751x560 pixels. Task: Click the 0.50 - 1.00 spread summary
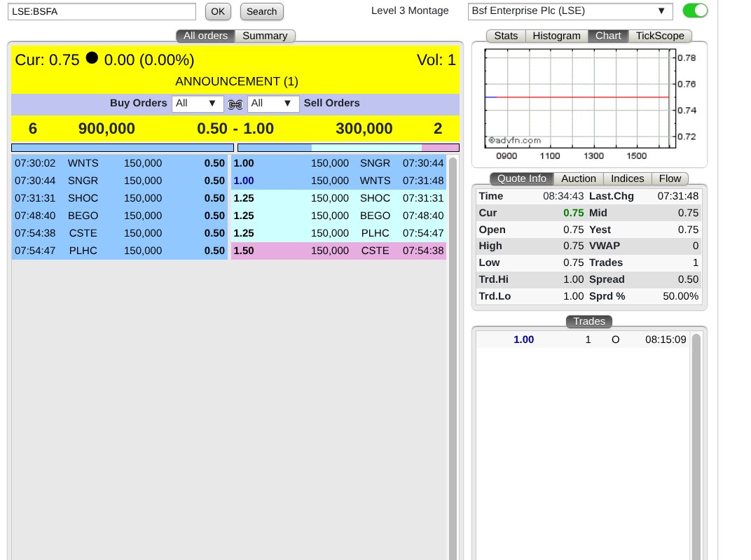click(235, 129)
